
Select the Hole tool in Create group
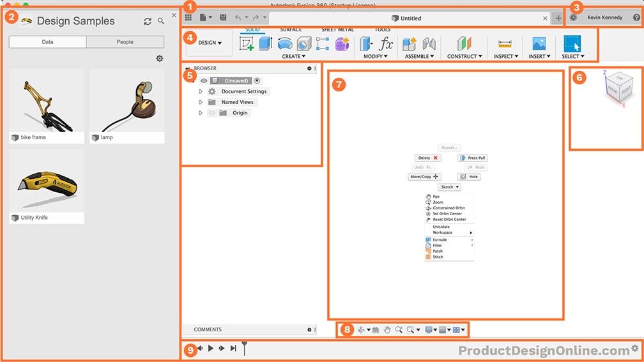(304, 43)
